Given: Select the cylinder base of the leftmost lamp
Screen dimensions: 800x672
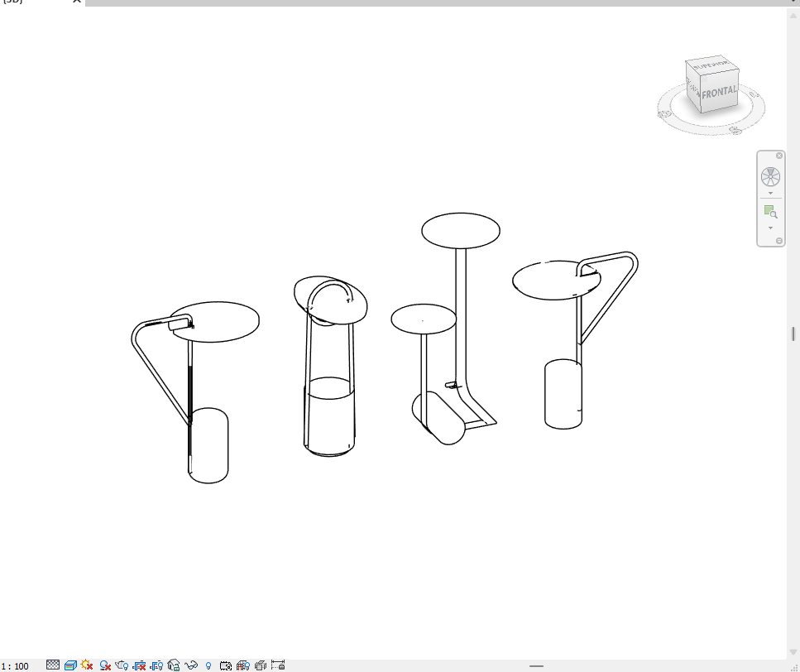Looking at the screenshot, I should click(208, 445).
